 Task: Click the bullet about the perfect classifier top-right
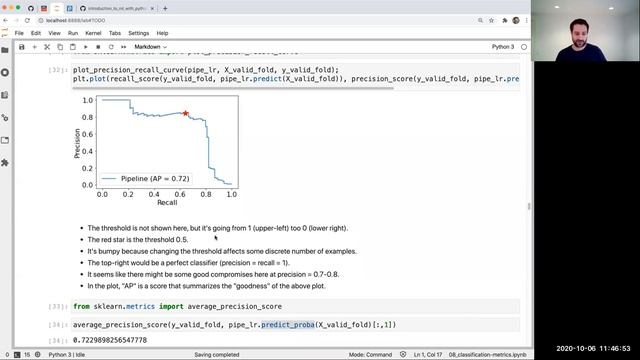click(x=189, y=263)
